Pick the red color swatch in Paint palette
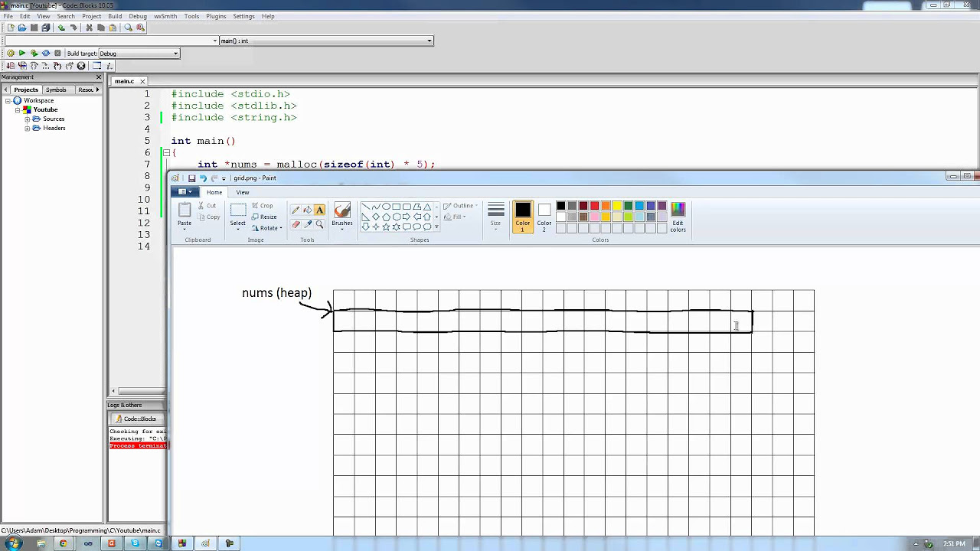The width and height of the screenshot is (980, 551). click(594, 206)
